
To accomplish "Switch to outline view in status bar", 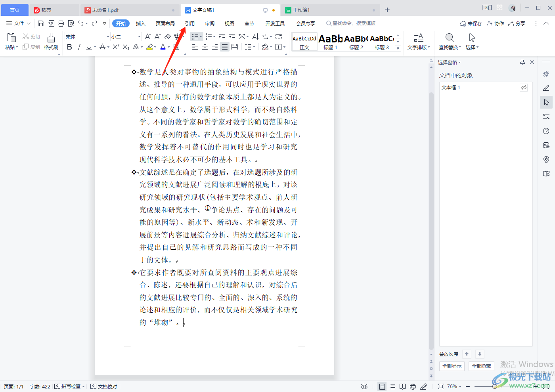I will (392, 386).
